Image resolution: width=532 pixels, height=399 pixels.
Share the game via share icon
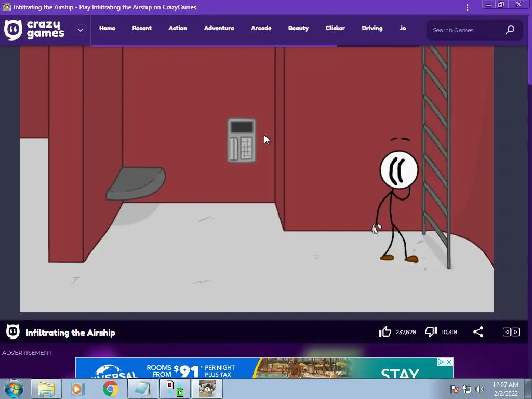pos(478,332)
